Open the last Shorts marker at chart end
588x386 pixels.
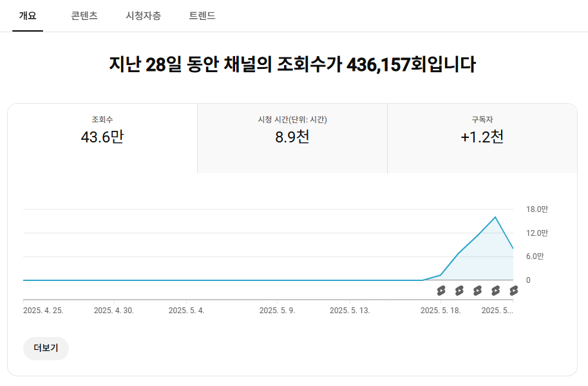point(513,291)
